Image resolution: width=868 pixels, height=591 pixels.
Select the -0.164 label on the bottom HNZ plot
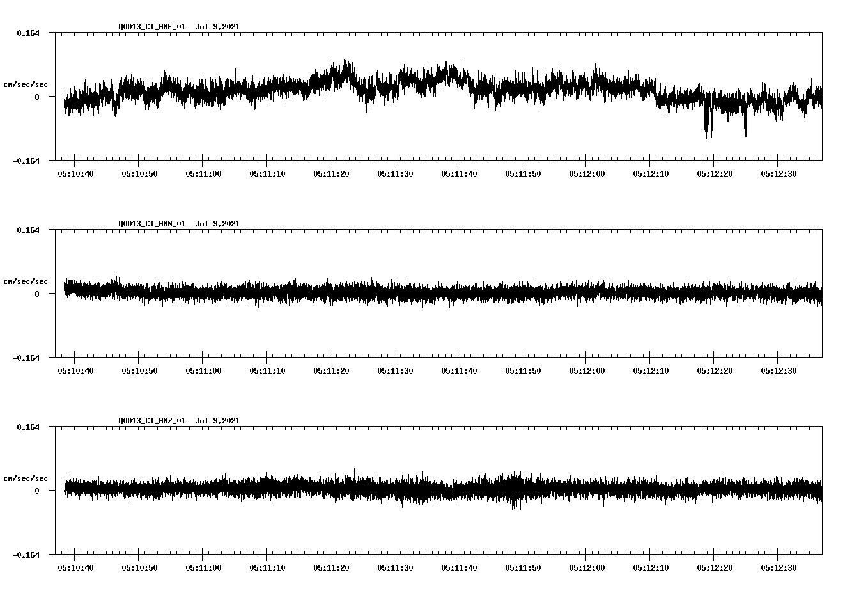click(x=26, y=555)
